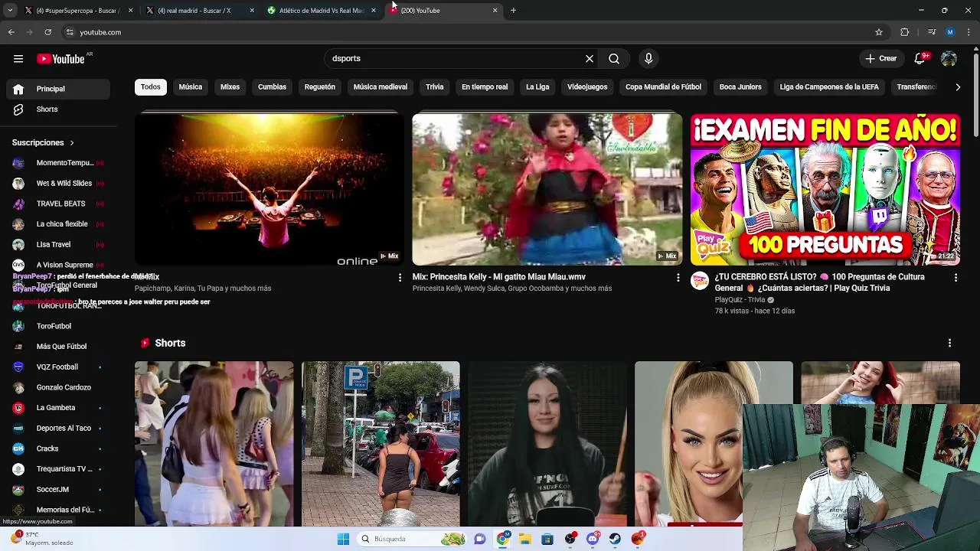Open Shorts in the sidebar
Viewport: 980px width, 551px height.
coord(58,109)
